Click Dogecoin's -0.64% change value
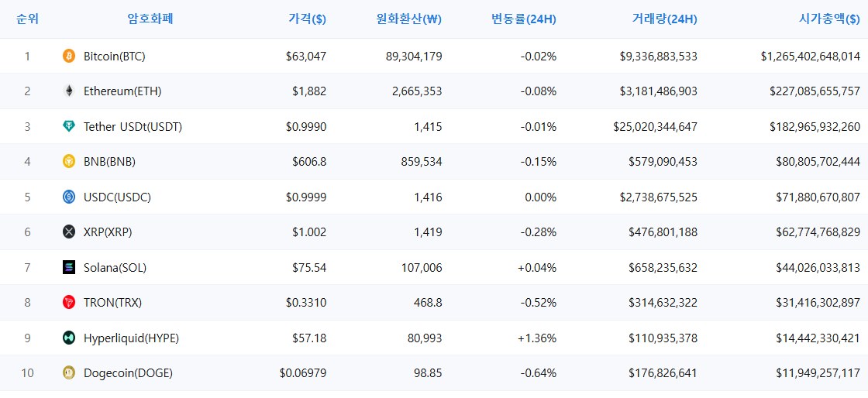Viewport: 868px width, 398px height. pyautogui.click(x=539, y=374)
